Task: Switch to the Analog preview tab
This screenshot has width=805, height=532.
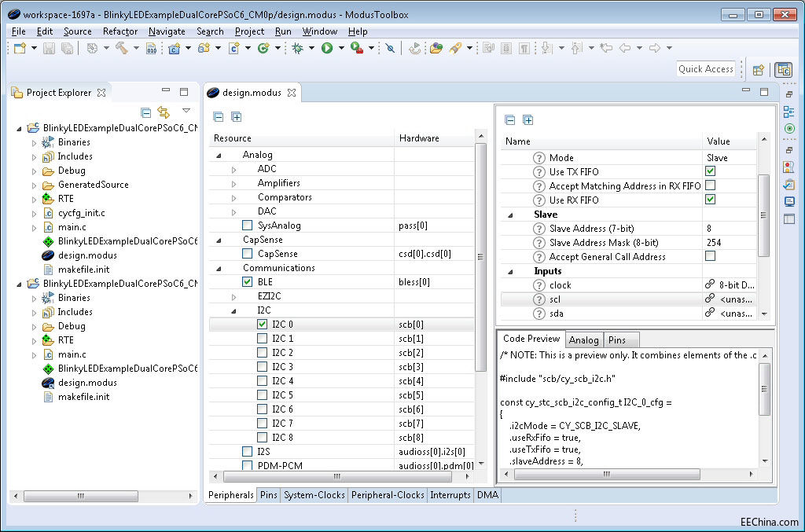Action: (584, 340)
